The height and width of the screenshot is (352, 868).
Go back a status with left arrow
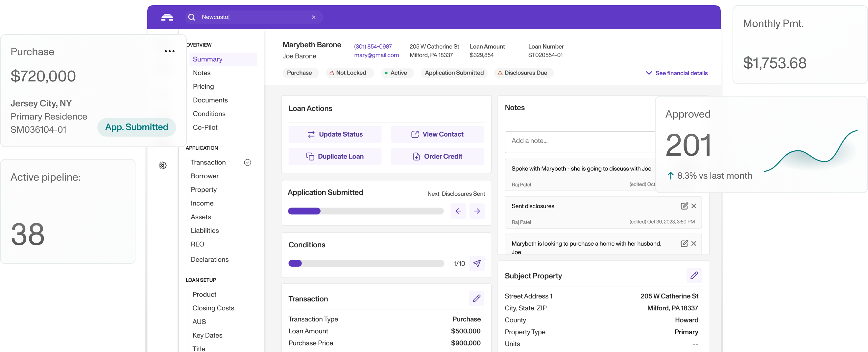[x=458, y=211]
